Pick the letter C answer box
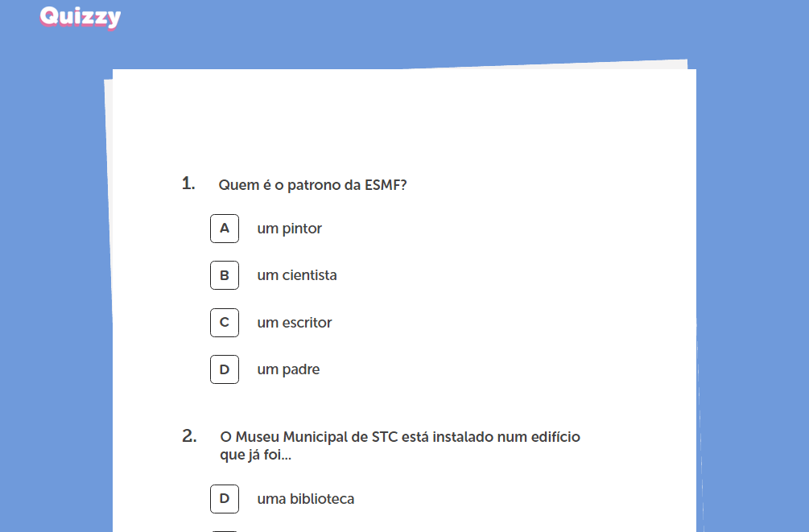Image resolution: width=809 pixels, height=532 pixels. 225,323
